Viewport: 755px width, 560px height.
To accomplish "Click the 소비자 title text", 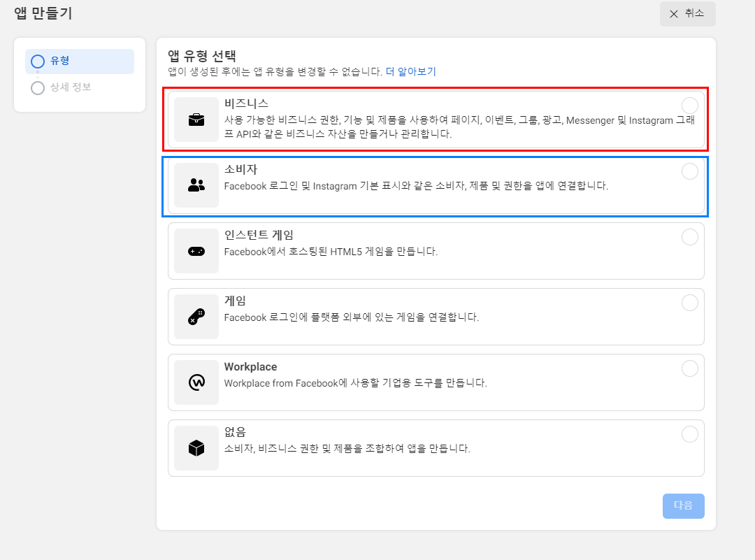I will click(x=240, y=169).
